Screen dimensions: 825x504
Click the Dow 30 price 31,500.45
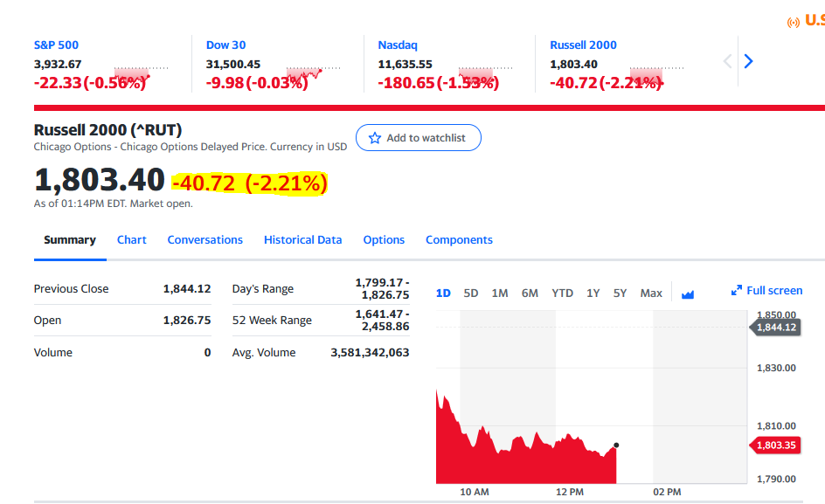[233, 64]
